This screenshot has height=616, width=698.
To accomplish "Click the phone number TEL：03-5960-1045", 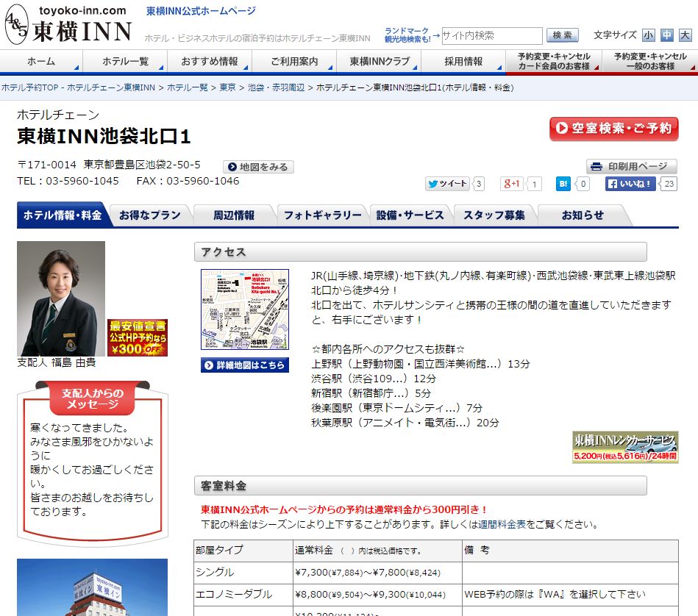I will 68,181.
